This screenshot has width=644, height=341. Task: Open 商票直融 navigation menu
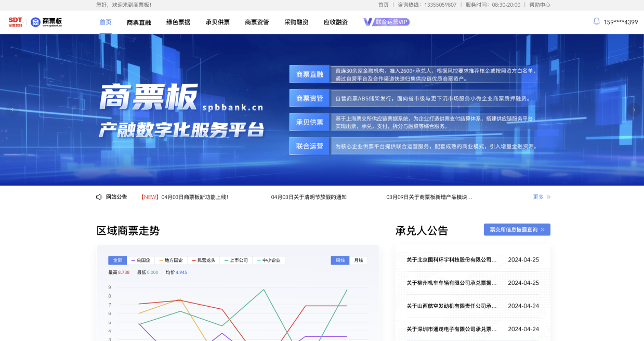139,22
